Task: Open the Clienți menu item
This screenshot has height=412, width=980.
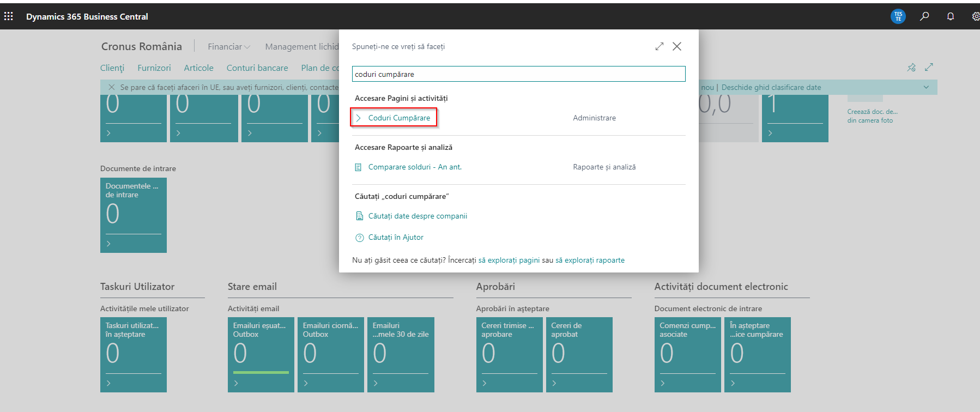Action: (112, 68)
